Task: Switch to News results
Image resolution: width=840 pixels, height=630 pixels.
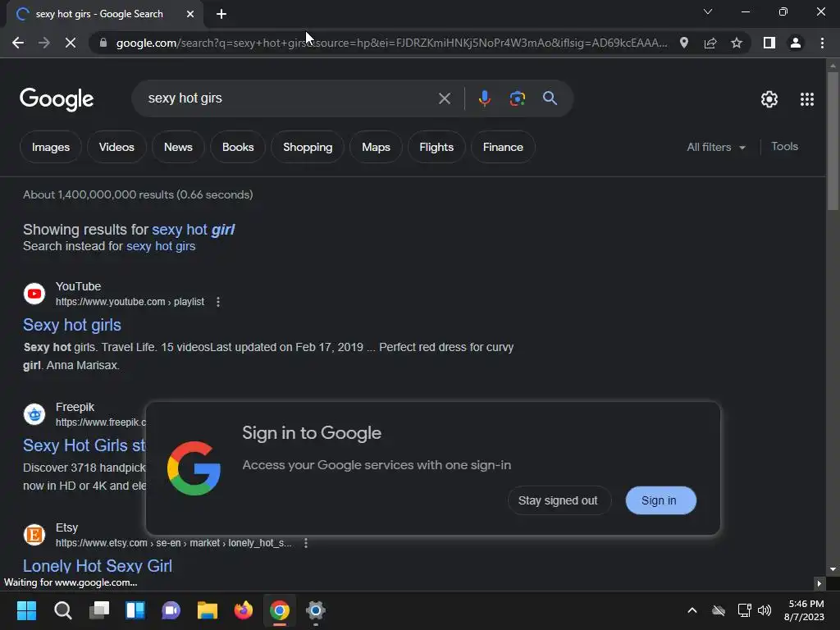Action: click(x=178, y=147)
